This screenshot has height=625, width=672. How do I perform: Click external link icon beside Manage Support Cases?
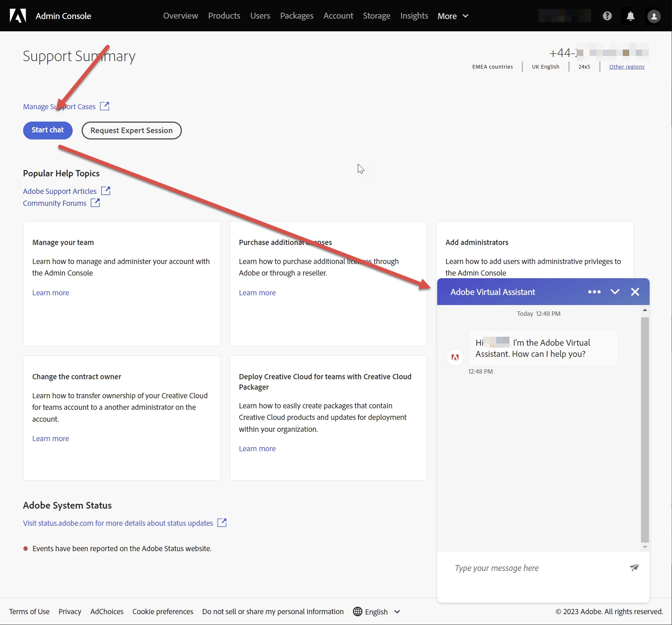[x=105, y=106]
